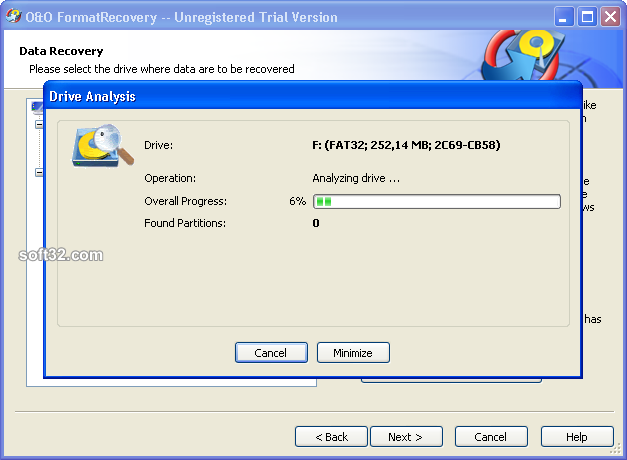The width and height of the screenshot is (627, 460).
Task: Click the Drive Analysis dialog title bar
Action: pos(313,96)
